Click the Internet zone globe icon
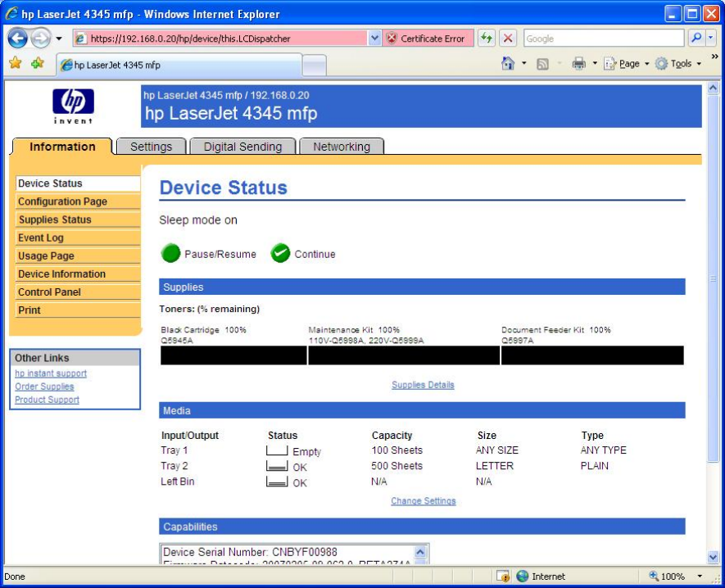 click(x=522, y=576)
